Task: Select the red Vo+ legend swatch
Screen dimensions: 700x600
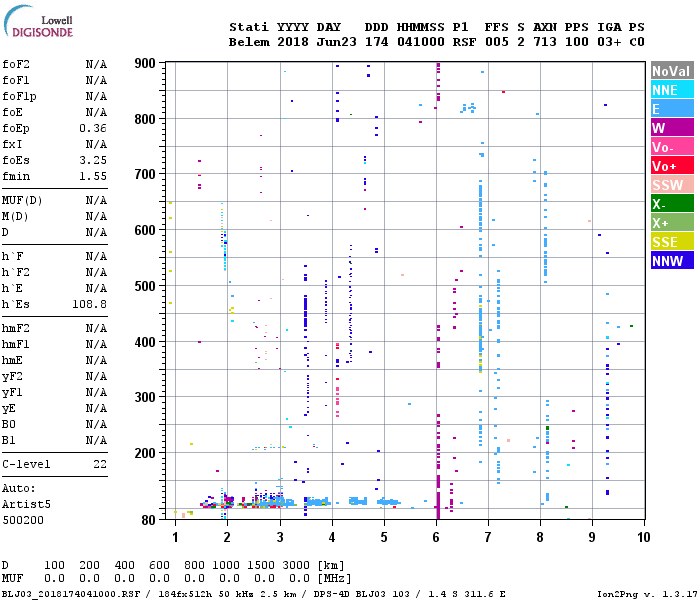Action: 672,166
